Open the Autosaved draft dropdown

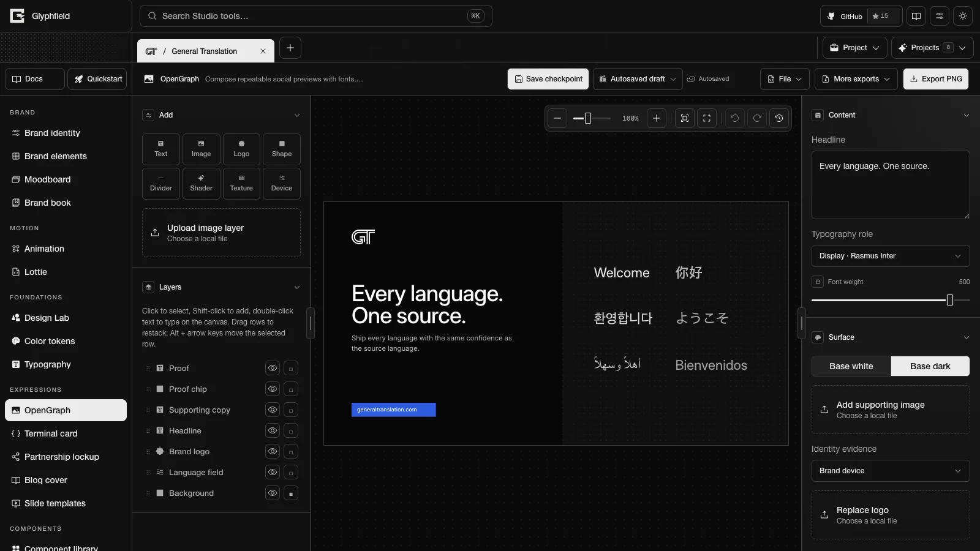(x=638, y=79)
